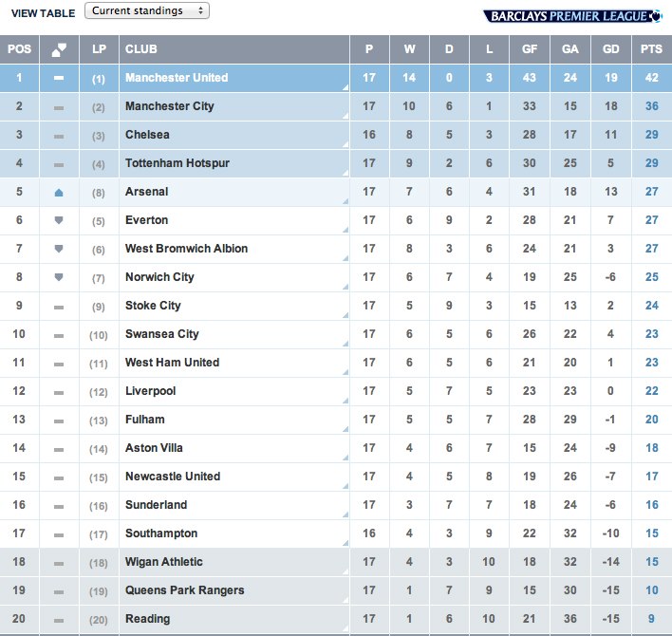This screenshot has width=672, height=636.
Task: Open the Manchester City club link
Action: tap(169, 106)
